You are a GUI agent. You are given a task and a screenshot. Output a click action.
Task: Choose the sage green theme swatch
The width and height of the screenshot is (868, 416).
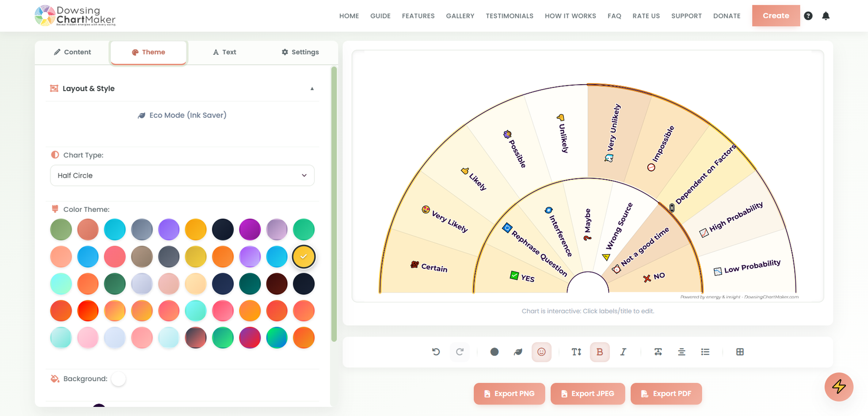click(x=61, y=230)
